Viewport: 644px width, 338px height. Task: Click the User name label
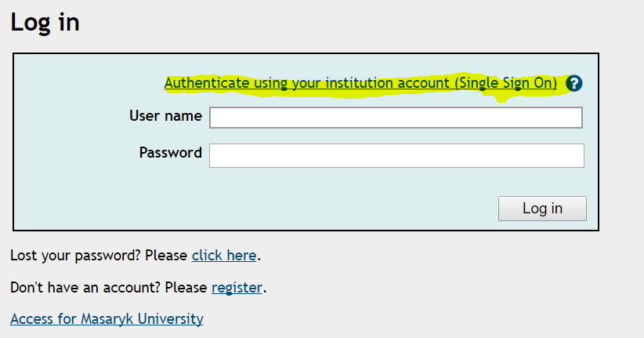tap(165, 116)
